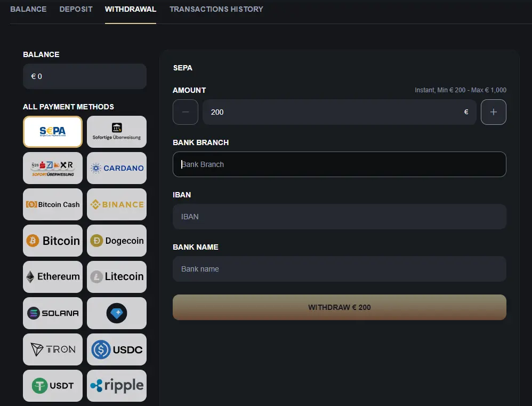Pick Solana as withdrawal method

coord(53,313)
